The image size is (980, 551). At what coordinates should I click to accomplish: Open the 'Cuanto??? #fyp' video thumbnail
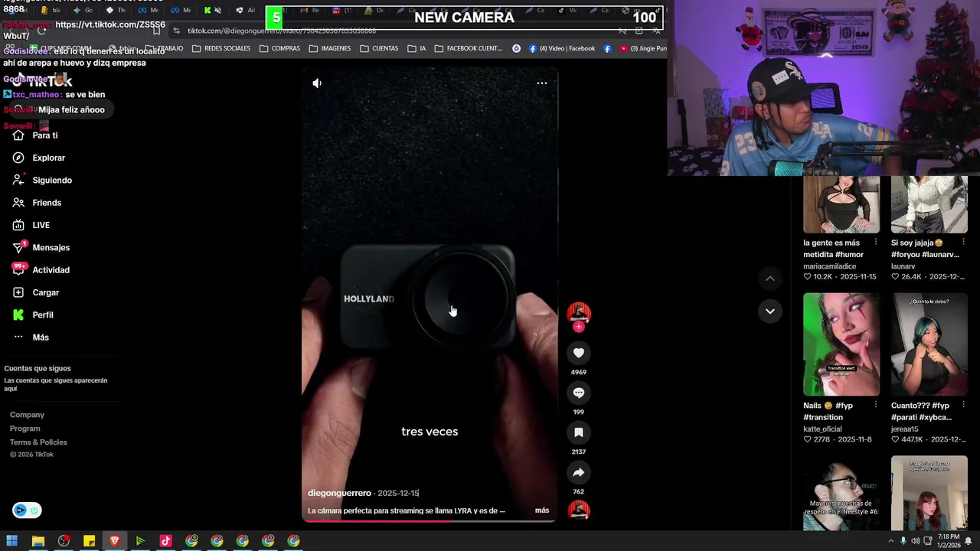pyautogui.click(x=929, y=344)
